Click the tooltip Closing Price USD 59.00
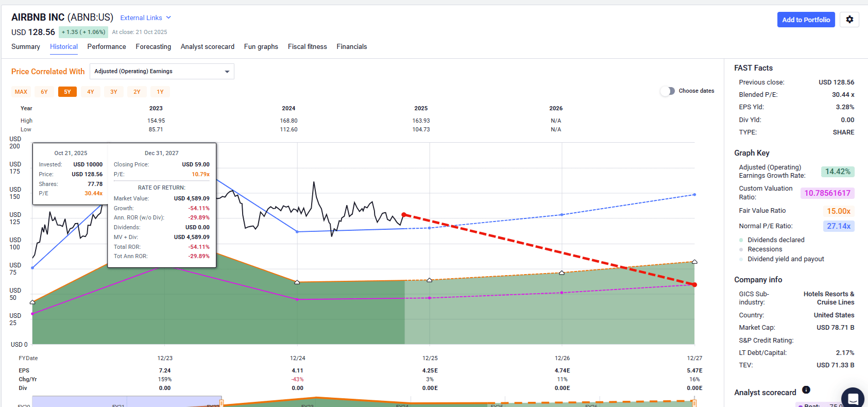This screenshot has width=868, height=407. [196, 165]
